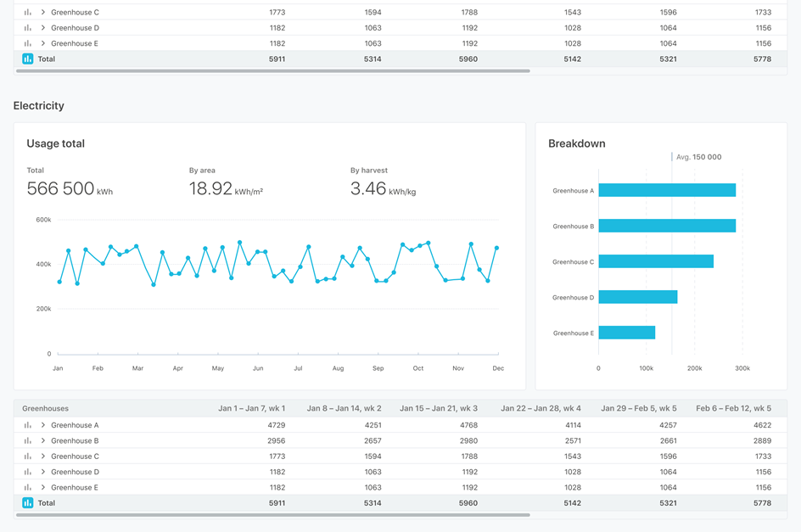This screenshot has height=532, width=801.
Task: Expand Greenhouse B row in bottom table
Action: pyautogui.click(x=43, y=441)
